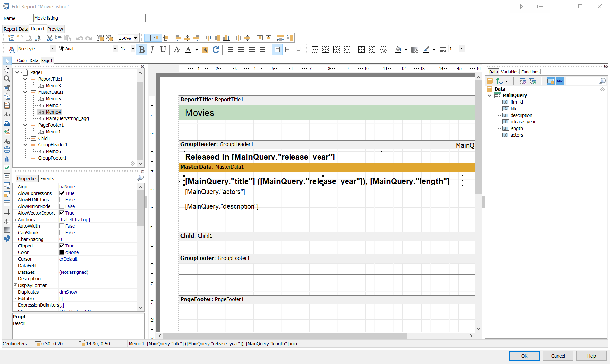610x364 pixels.
Task: Click the Underline icon
Action: click(x=163, y=50)
